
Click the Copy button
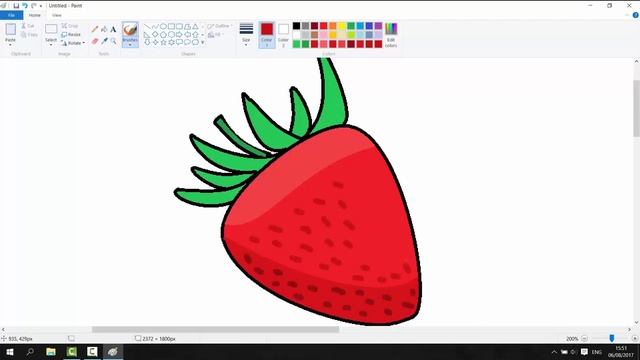pyautogui.click(x=29, y=35)
